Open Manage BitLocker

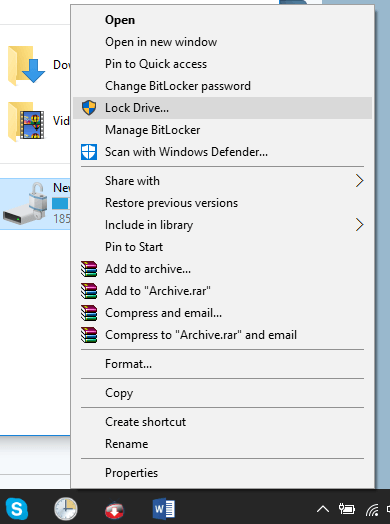click(x=223, y=130)
